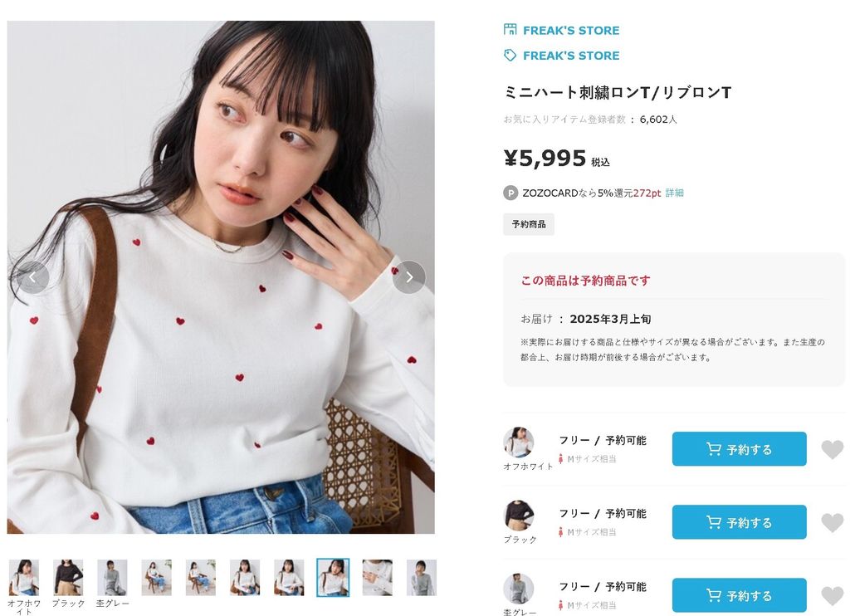
Task: Click the 予約商品 tag label
Action: 529,224
